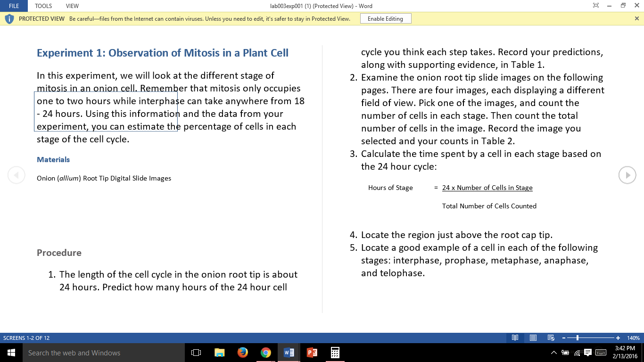The width and height of the screenshot is (644, 362).
Task: Open Task View from the taskbar
Action: (196, 353)
